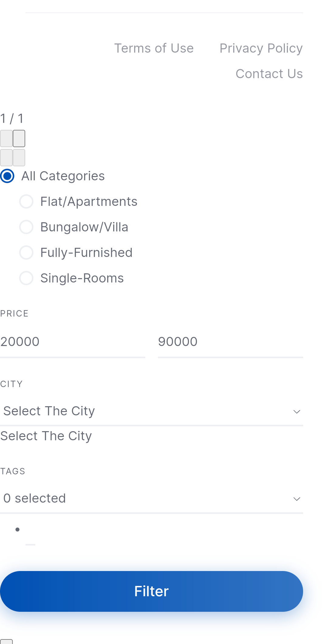Click the first blank button under 1 / 1
The width and height of the screenshot is (328, 644).
6,139
